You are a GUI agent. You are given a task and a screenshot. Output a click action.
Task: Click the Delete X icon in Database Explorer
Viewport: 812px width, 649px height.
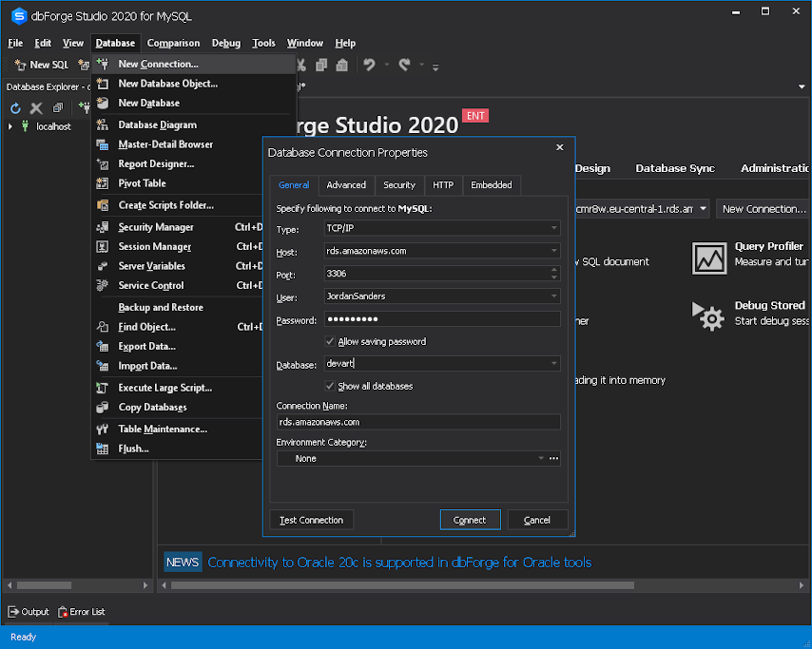tap(36, 108)
